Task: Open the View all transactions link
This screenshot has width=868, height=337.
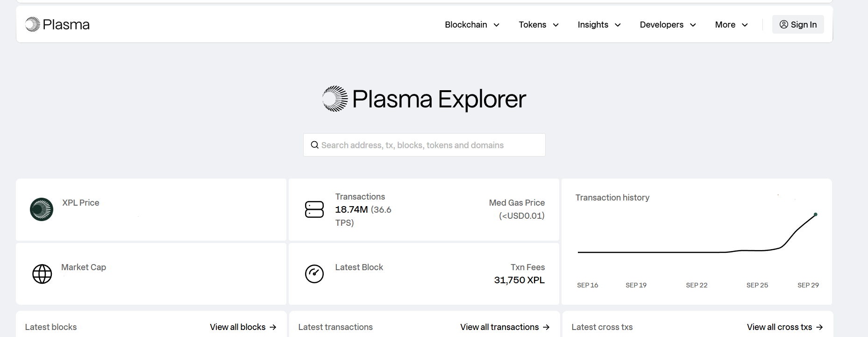Action: [505, 327]
